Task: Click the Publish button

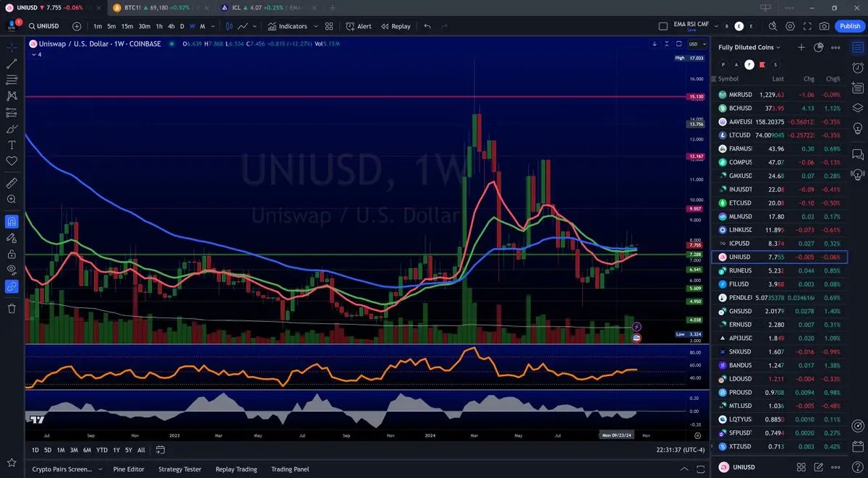Action: 849,26
